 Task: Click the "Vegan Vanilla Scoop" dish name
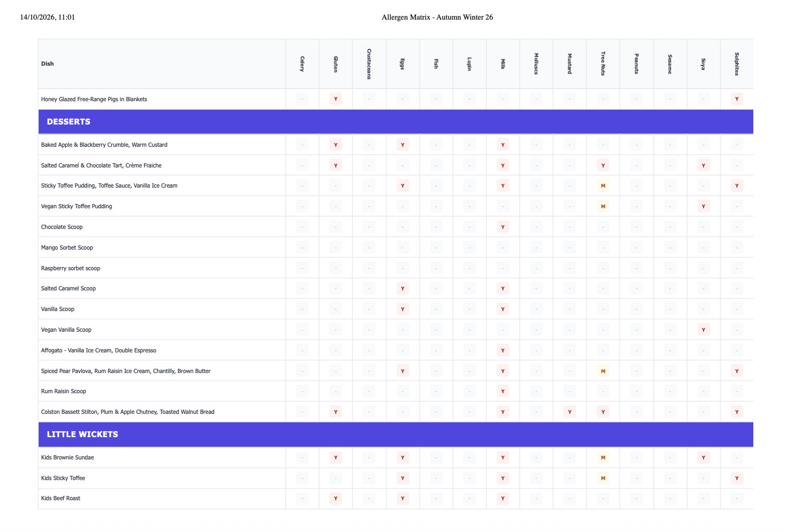[66, 330]
